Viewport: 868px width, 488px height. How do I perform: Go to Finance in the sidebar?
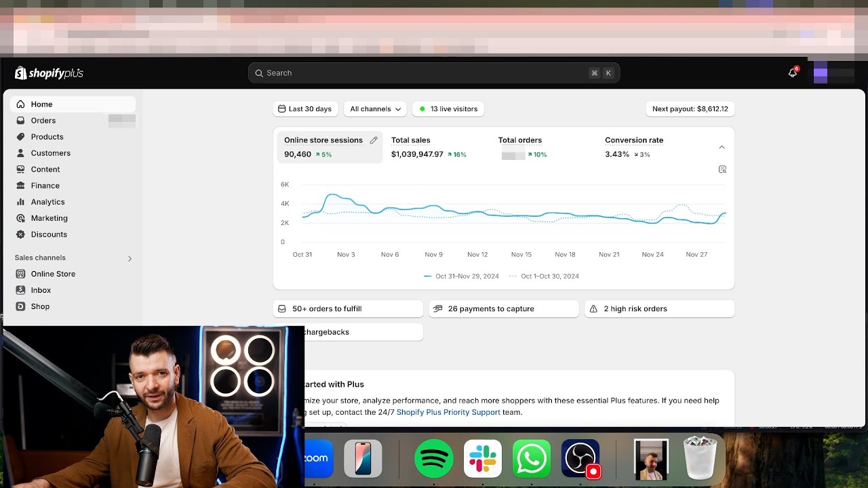45,186
